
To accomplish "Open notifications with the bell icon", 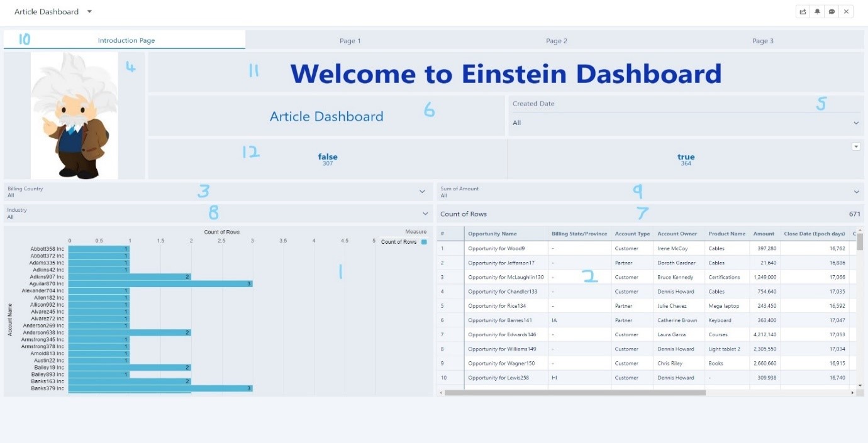I will pyautogui.click(x=817, y=12).
